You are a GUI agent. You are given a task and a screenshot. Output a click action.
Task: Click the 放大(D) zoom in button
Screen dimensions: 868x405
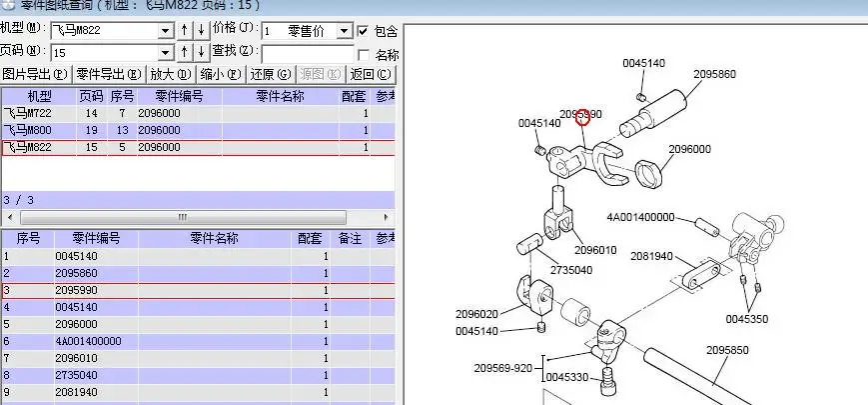tap(171, 74)
